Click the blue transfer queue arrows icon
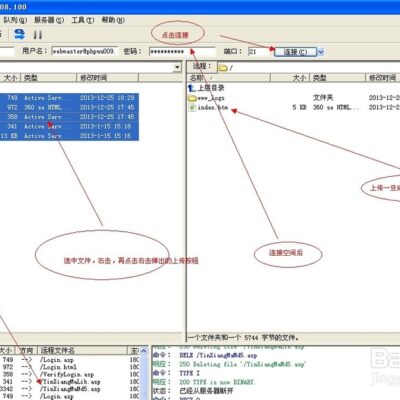Image resolution: width=400 pixels, height=400 pixels. point(20,34)
